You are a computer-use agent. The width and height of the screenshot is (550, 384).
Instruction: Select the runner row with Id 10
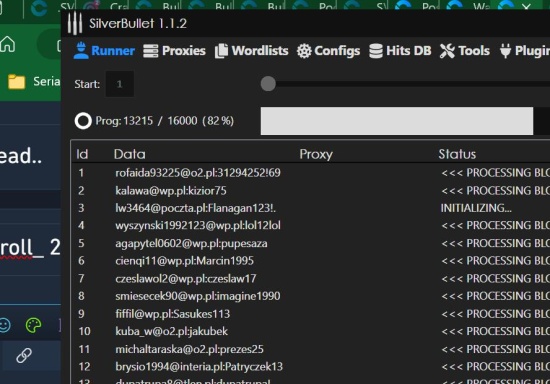(x=311, y=331)
